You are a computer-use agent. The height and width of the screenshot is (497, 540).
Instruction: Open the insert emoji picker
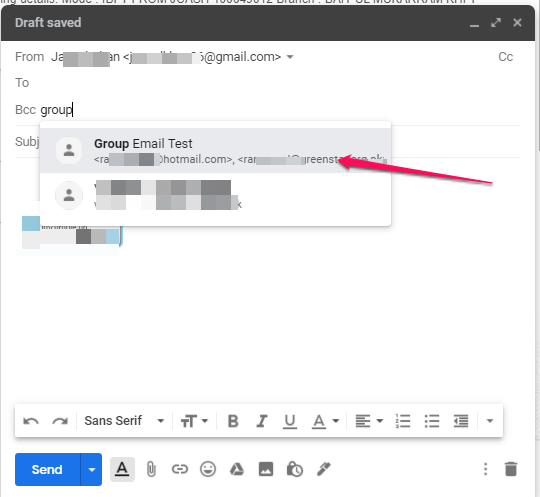pyautogui.click(x=208, y=469)
